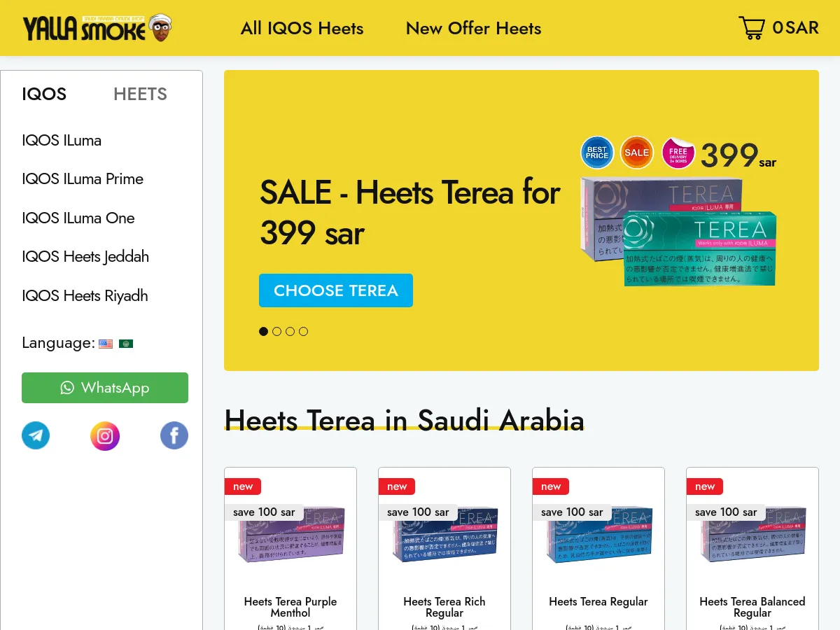The height and width of the screenshot is (630, 840).
Task: Open All IQOS Heets menu
Action: 302,29
